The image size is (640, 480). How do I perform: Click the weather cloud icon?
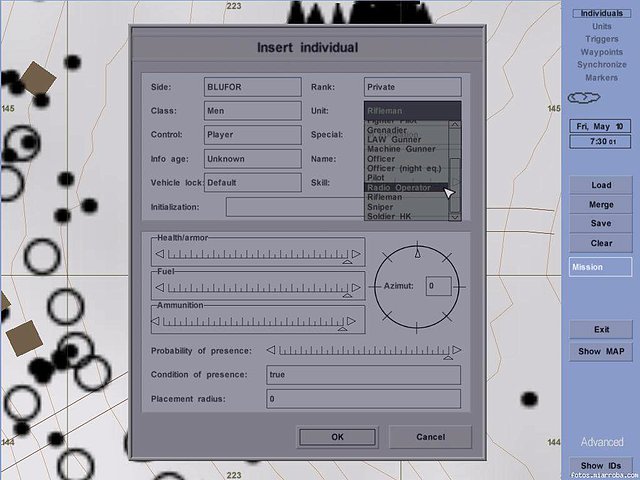[x=584, y=98]
